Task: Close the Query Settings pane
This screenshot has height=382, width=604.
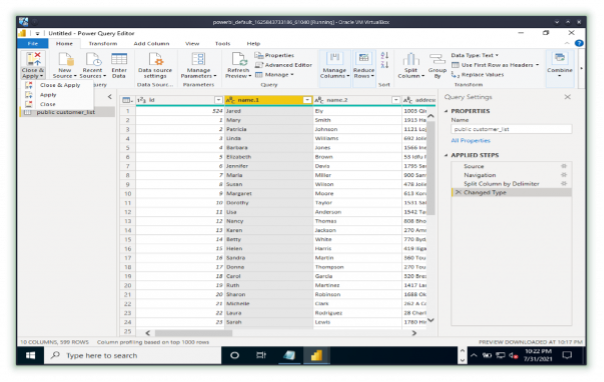Action: click(x=567, y=97)
